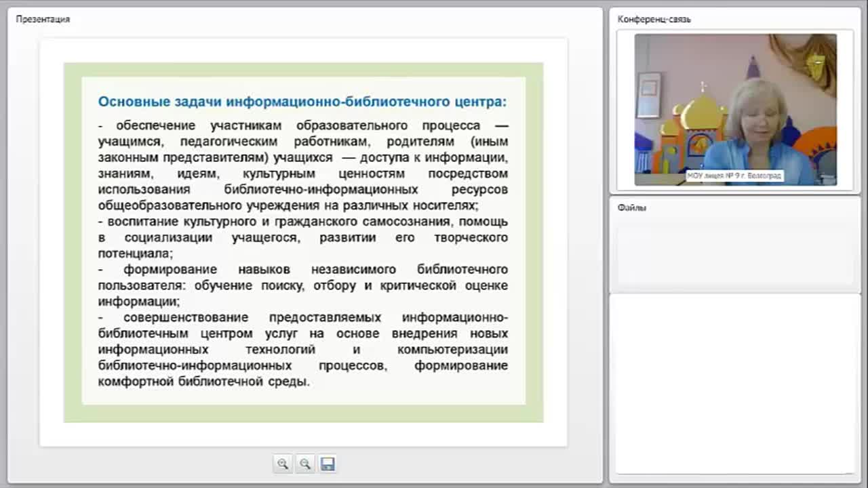Screen dimensions: 868x488
Task: Click the Презентация panel title
Action: pyautogui.click(x=43, y=19)
